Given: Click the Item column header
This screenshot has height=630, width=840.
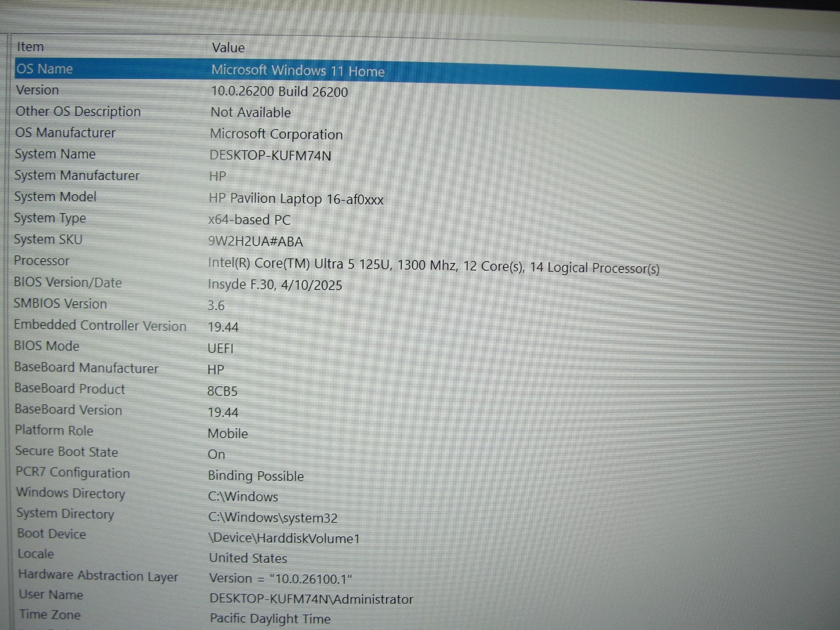Looking at the screenshot, I should click(30, 47).
